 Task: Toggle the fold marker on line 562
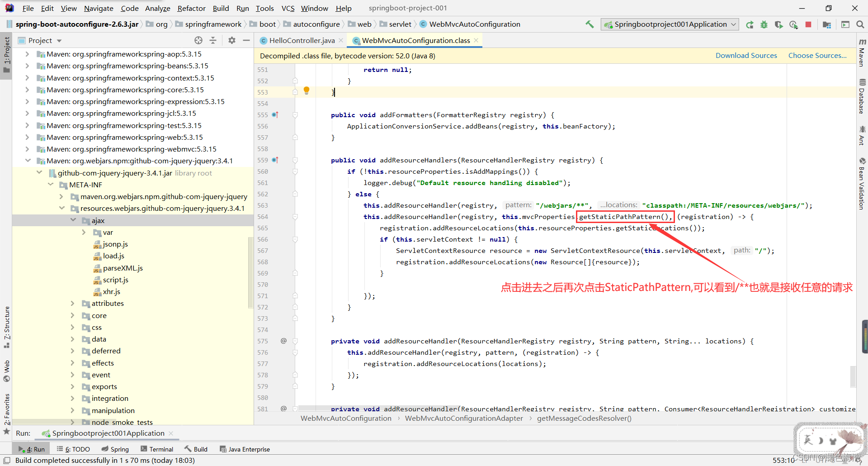(295, 194)
